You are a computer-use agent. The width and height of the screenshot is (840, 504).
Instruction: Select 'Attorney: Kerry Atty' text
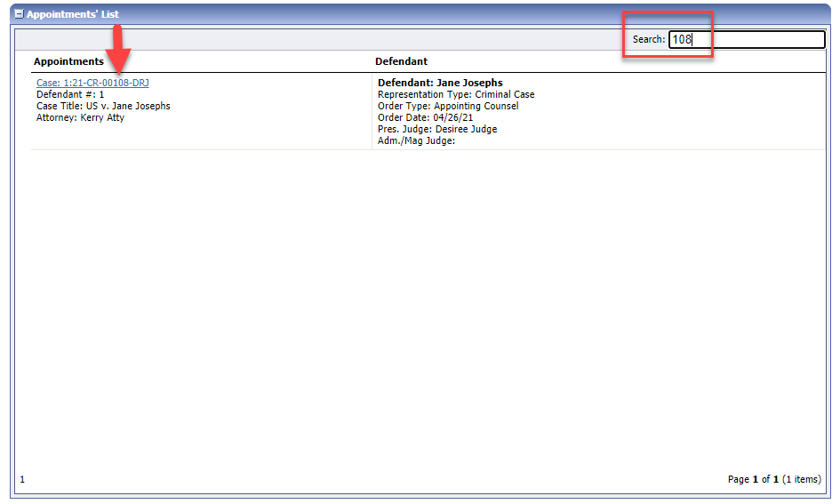[80, 118]
